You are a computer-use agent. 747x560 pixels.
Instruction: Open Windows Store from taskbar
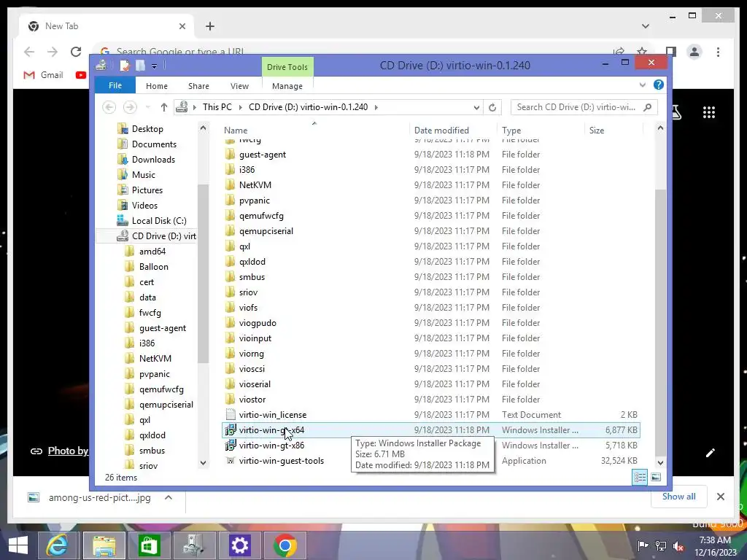click(149, 545)
